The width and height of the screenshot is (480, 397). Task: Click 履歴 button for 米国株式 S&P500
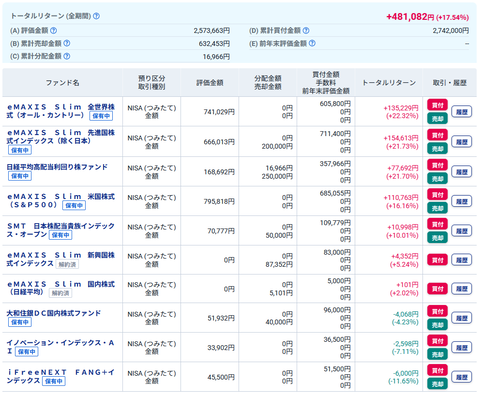pos(462,201)
